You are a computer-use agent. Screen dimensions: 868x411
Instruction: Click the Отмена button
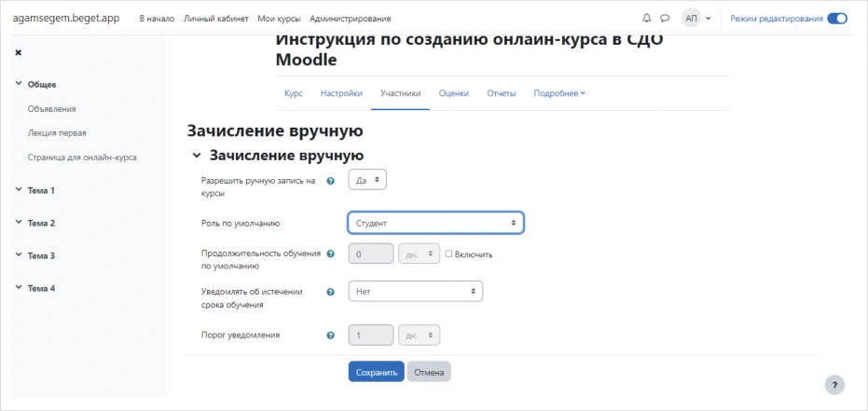tap(429, 372)
